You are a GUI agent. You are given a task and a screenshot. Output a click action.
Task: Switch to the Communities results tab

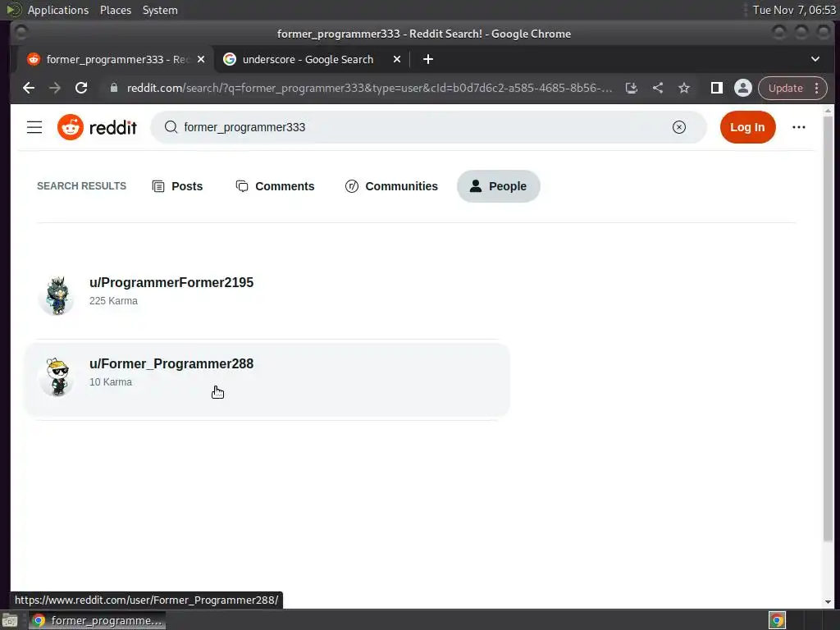(x=391, y=186)
